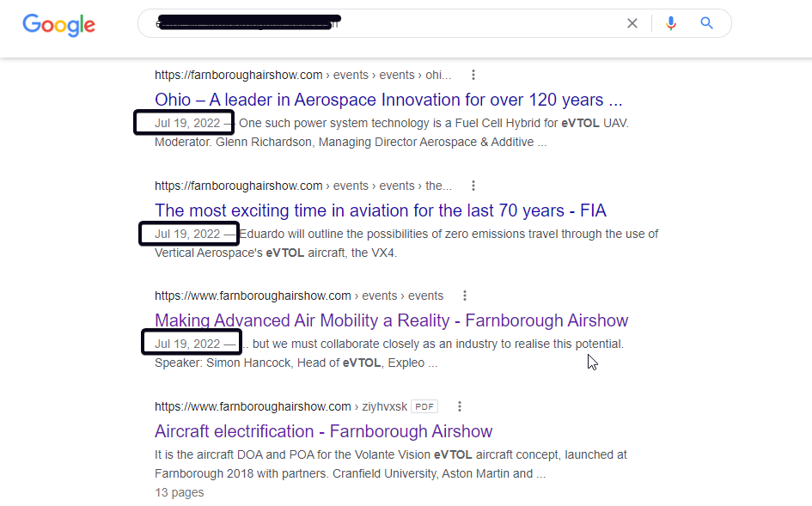The height and width of the screenshot is (506, 812).
Task: Open 'Making Advanced Air Mobility a Reality' link
Action: pyautogui.click(x=391, y=320)
